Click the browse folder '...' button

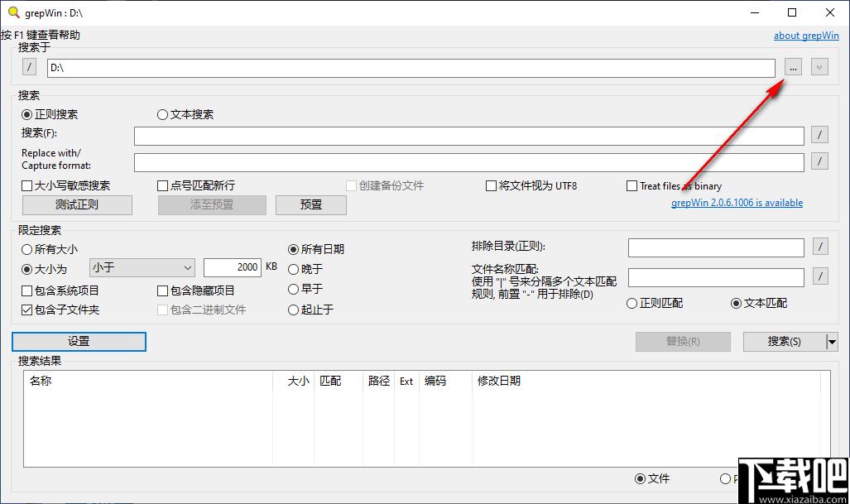(793, 68)
